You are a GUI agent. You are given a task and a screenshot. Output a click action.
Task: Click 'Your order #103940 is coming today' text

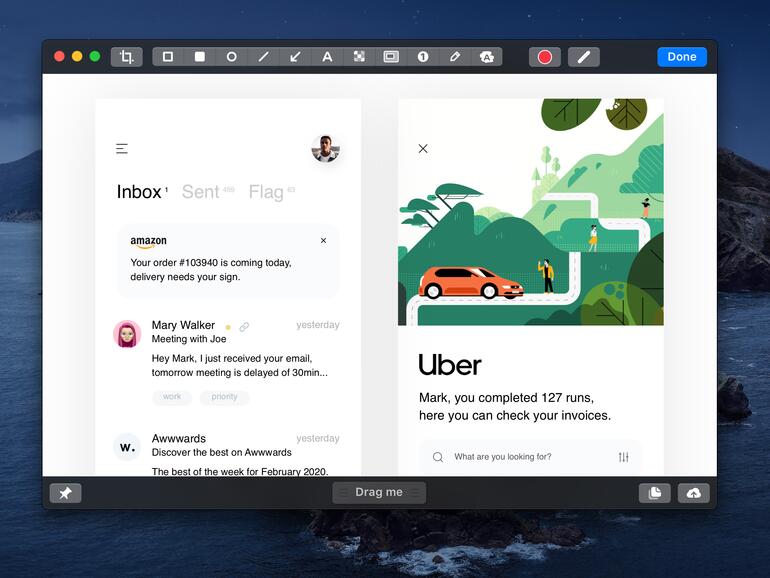(x=211, y=263)
